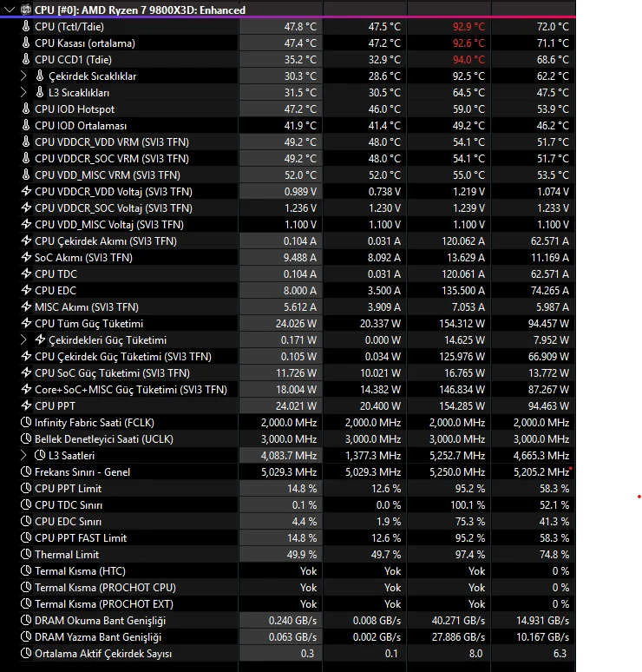The image size is (642, 672).
Task: Click thermometer icon beside CPU VDDCR_SOC VRM
Action: tap(26, 159)
